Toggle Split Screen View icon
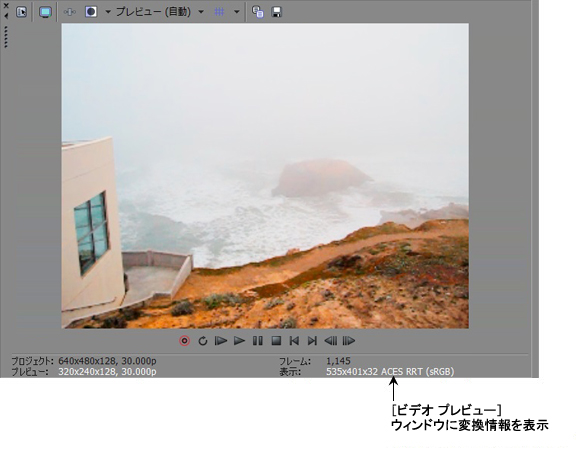This screenshot has width=578, height=450. click(x=91, y=12)
